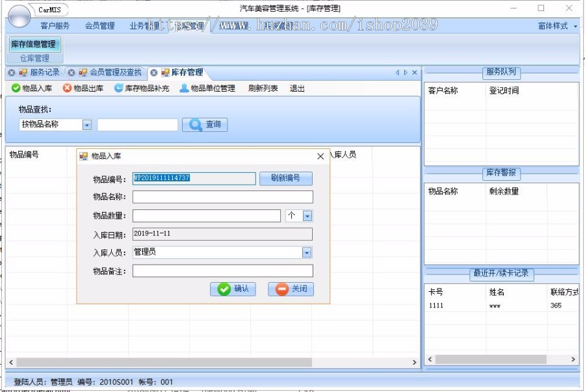Click the magnifier icon on 查询 button

(x=195, y=125)
